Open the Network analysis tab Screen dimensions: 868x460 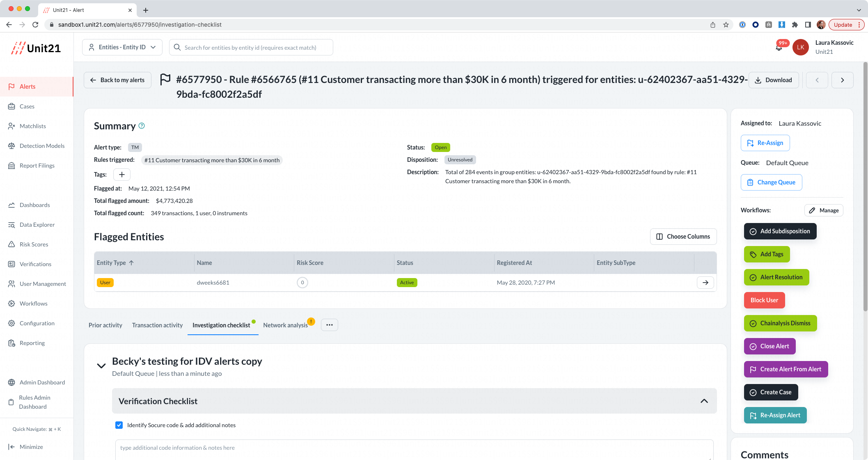285,325
